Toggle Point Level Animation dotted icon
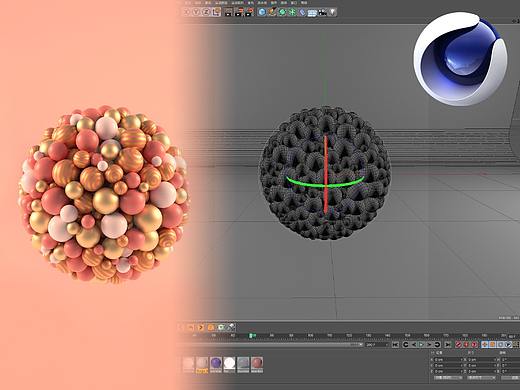The width and height of the screenshot is (520, 390). 516,345
